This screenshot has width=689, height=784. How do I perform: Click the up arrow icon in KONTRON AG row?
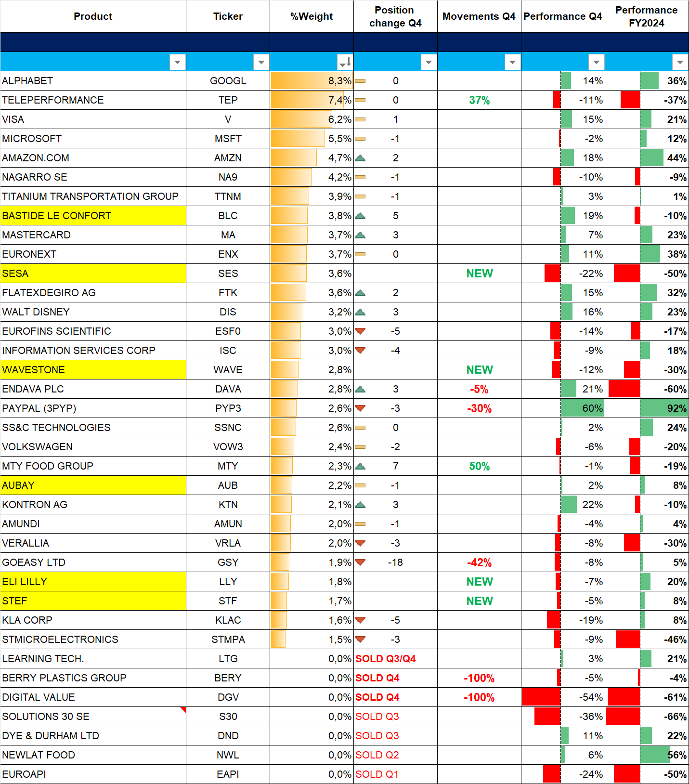(x=360, y=505)
